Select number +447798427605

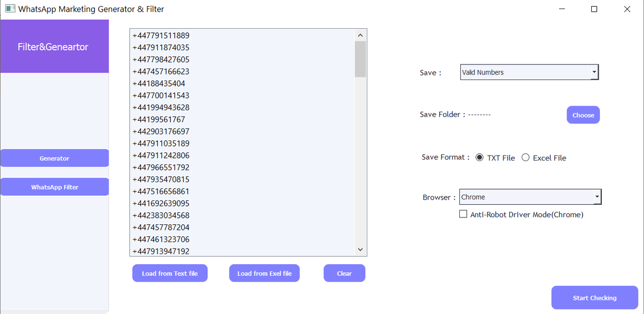[x=161, y=59]
